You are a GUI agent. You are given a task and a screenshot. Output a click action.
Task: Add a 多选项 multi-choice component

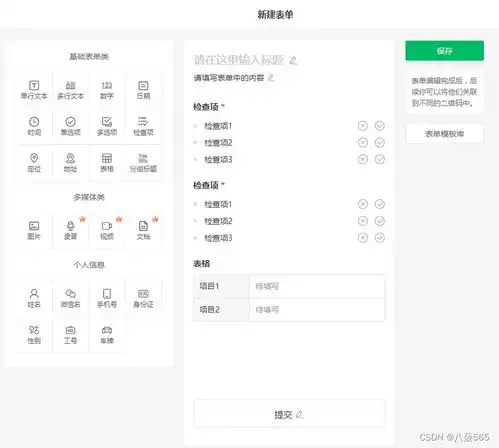tap(107, 126)
